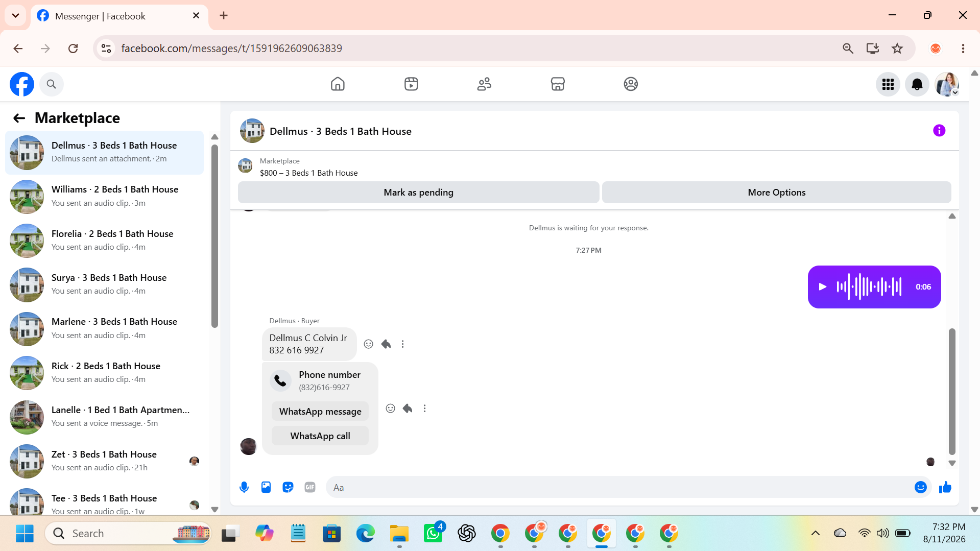Screen dimensions: 980x551
Task: Reply to the phone number attachment
Action: [408, 409]
